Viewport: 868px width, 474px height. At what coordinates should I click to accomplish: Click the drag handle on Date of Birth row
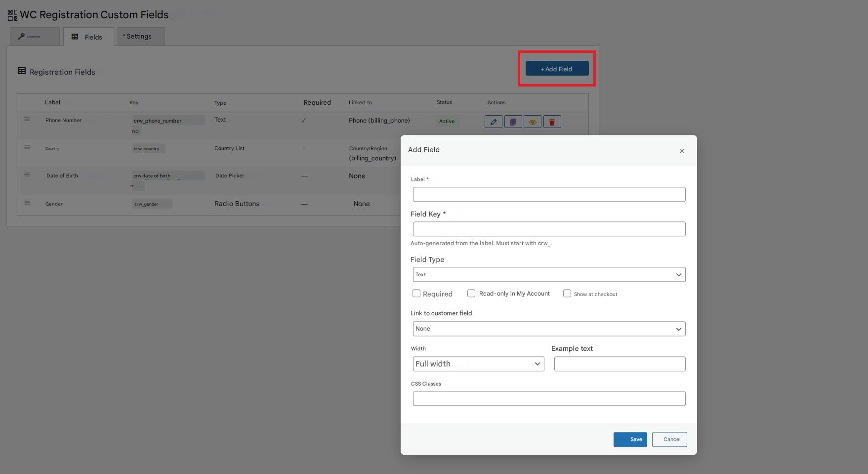pos(27,175)
